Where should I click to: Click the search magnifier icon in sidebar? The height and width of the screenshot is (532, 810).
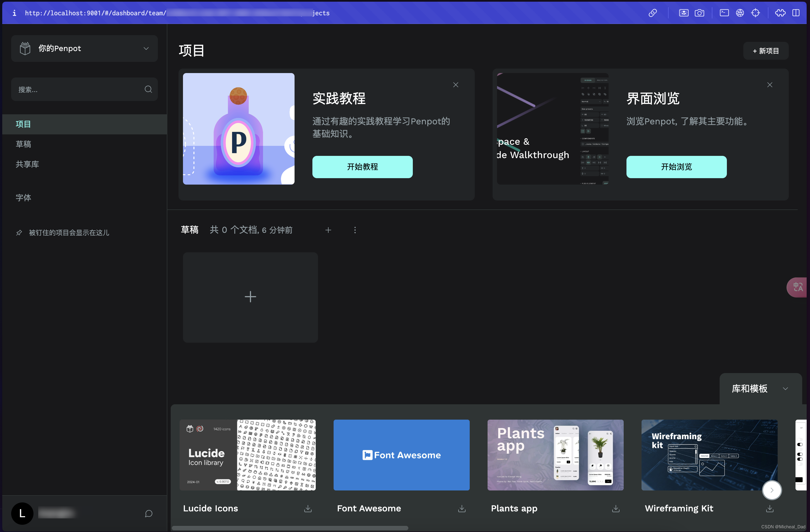[x=148, y=89]
